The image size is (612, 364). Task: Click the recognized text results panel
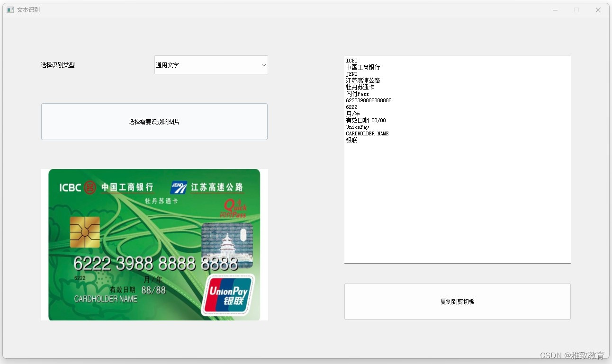click(x=457, y=159)
